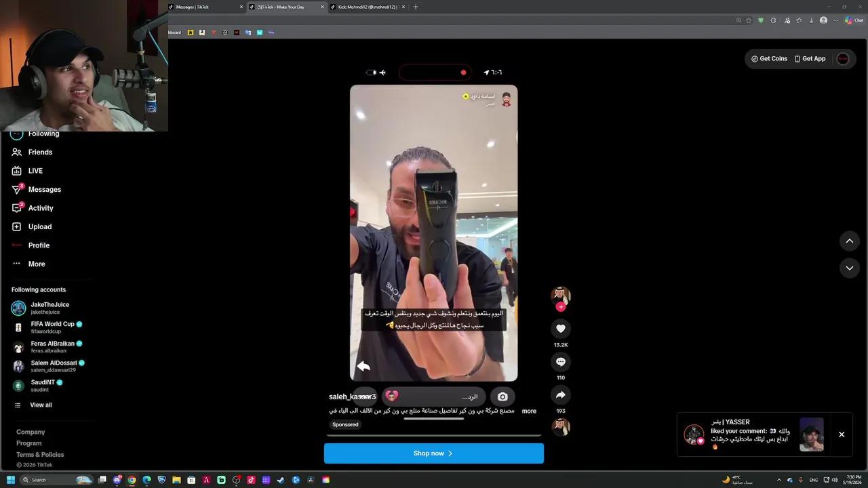Image resolution: width=868 pixels, height=488 pixels.
Task: Open the notification's video thumbnail
Action: point(812,434)
